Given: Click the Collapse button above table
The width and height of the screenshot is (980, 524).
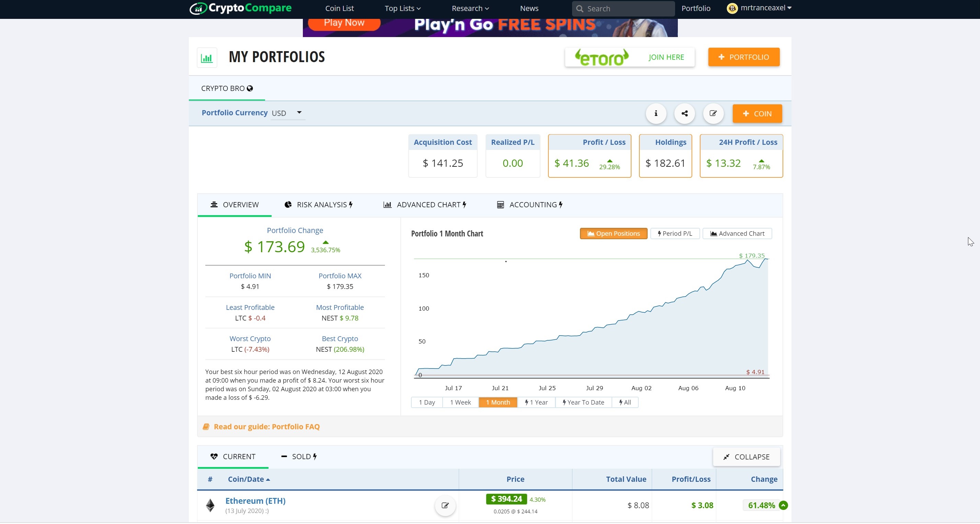Looking at the screenshot, I should click(746, 457).
